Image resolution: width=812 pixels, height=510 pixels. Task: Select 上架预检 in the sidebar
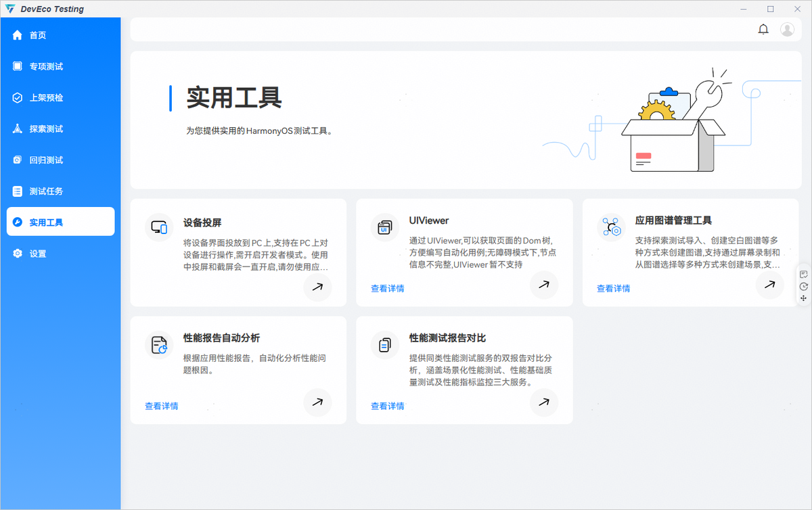point(46,97)
